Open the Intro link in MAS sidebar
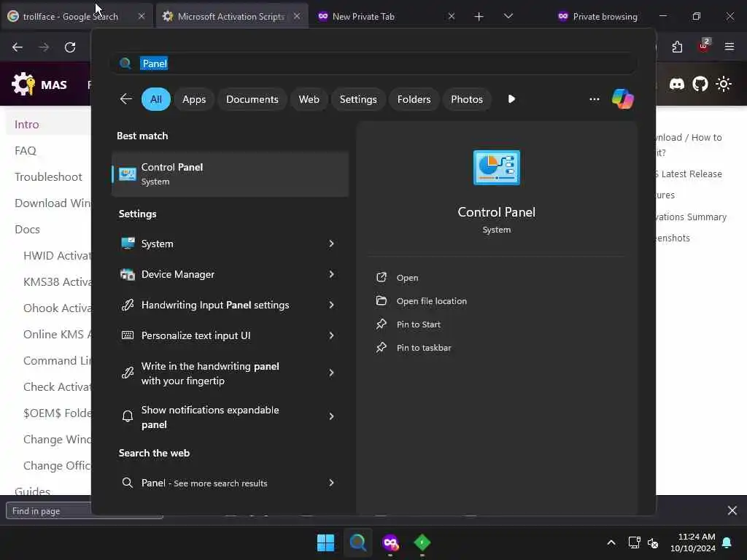This screenshot has height=560, width=747. [x=27, y=124]
